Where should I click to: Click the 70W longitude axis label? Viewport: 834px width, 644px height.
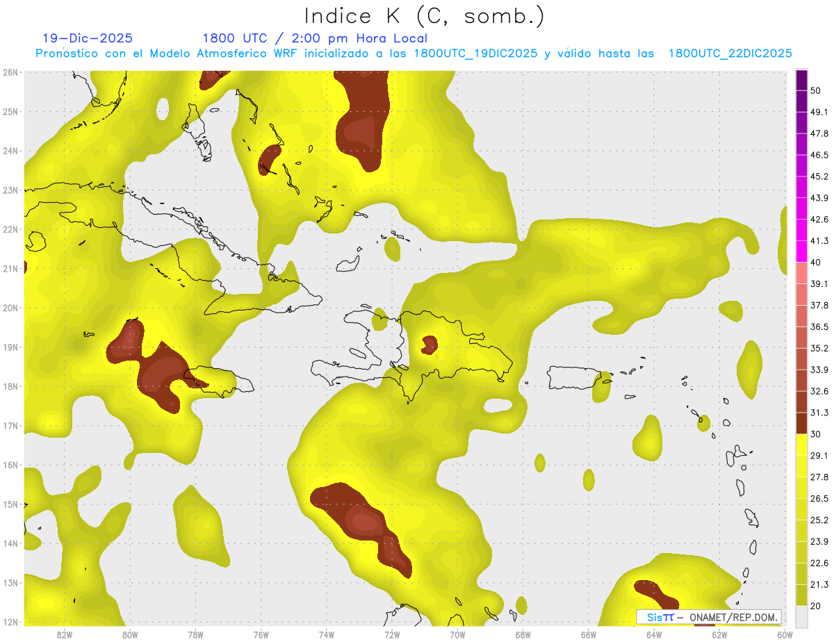457,634
